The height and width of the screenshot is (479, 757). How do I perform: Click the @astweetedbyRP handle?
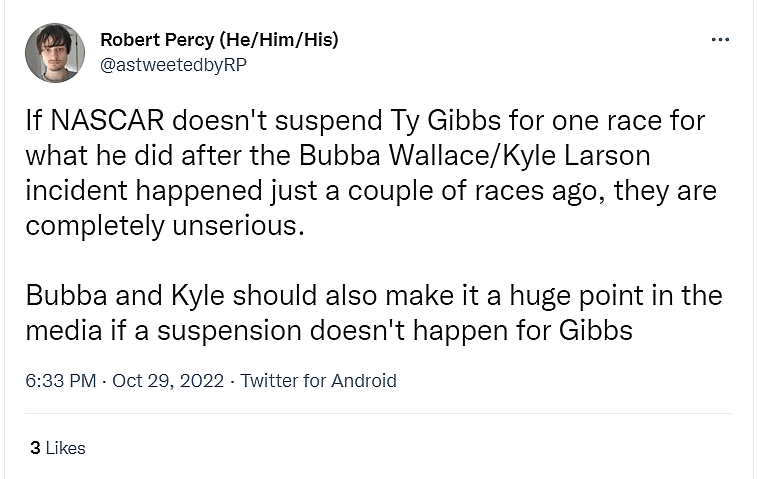[173, 64]
